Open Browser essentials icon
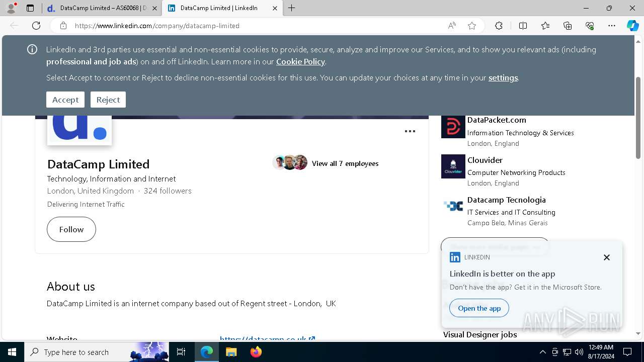This screenshot has width=644, height=362. [x=590, y=26]
